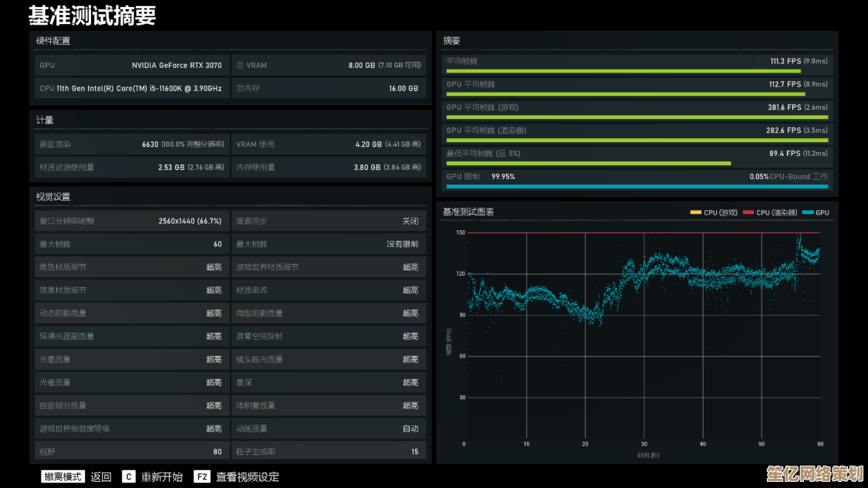
Task: Click 返回 to go back
Action: pos(101,477)
